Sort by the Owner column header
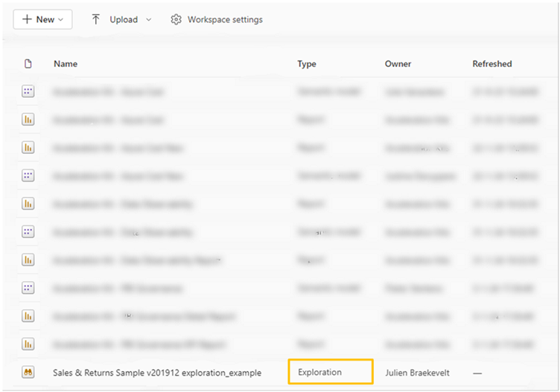 click(x=398, y=64)
